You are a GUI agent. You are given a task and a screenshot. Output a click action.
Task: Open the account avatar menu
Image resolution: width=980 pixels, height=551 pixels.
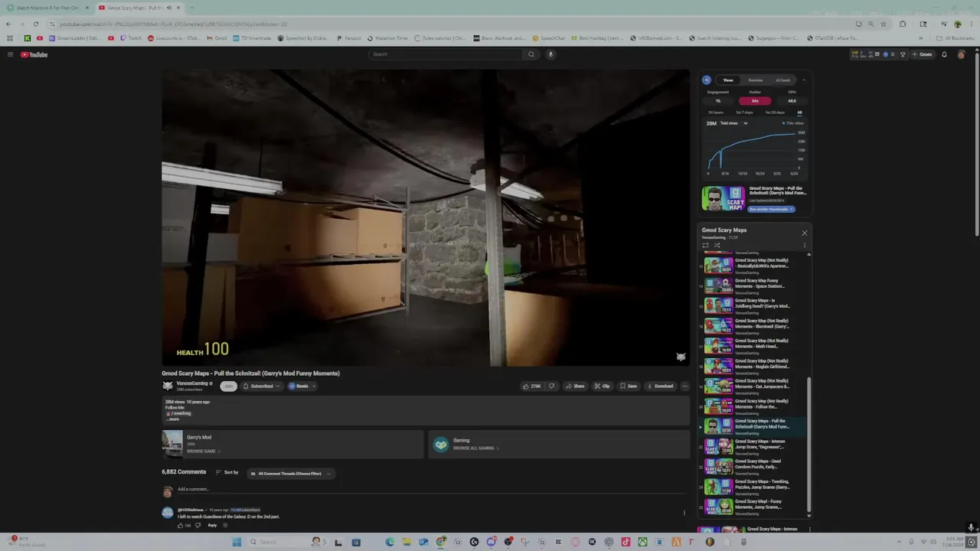point(961,54)
